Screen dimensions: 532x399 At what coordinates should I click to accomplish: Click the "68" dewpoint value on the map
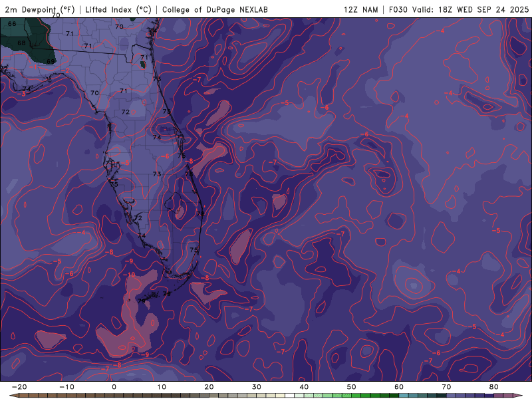pos(21,43)
